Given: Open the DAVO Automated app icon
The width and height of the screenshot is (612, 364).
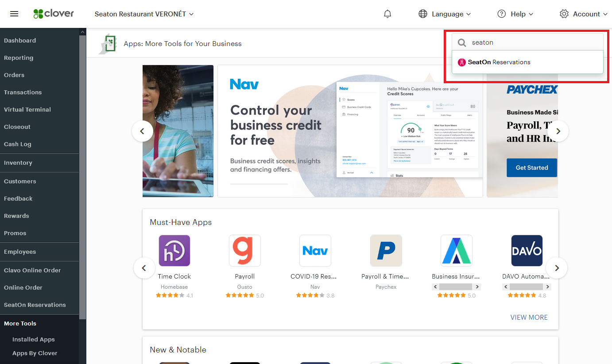Looking at the screenshot, I should pos(527,251).
